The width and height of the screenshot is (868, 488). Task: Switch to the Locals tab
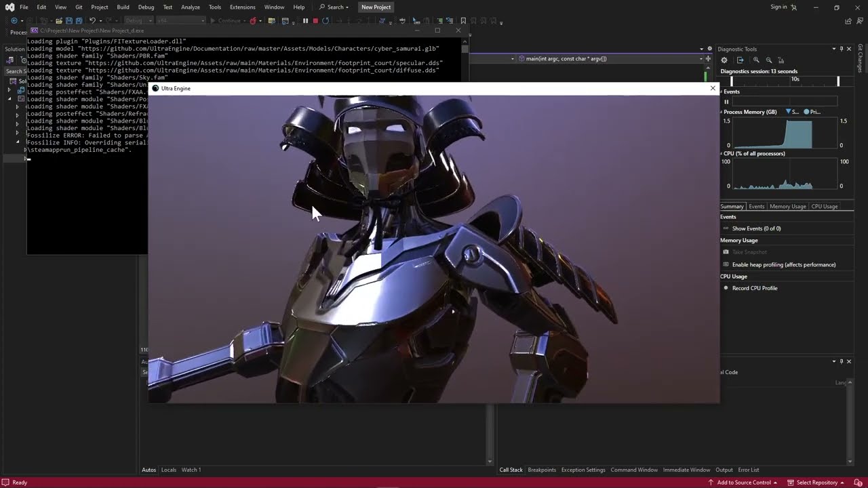169,470
